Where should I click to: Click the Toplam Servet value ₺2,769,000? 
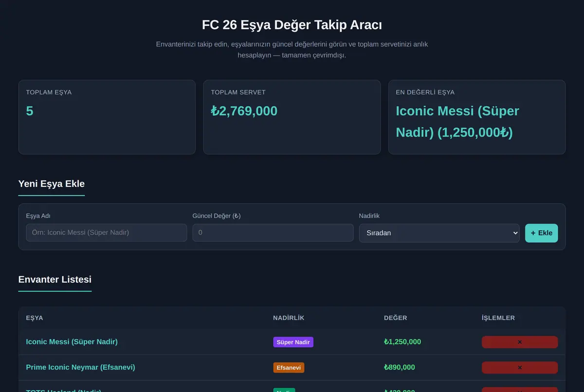point(244,111)
